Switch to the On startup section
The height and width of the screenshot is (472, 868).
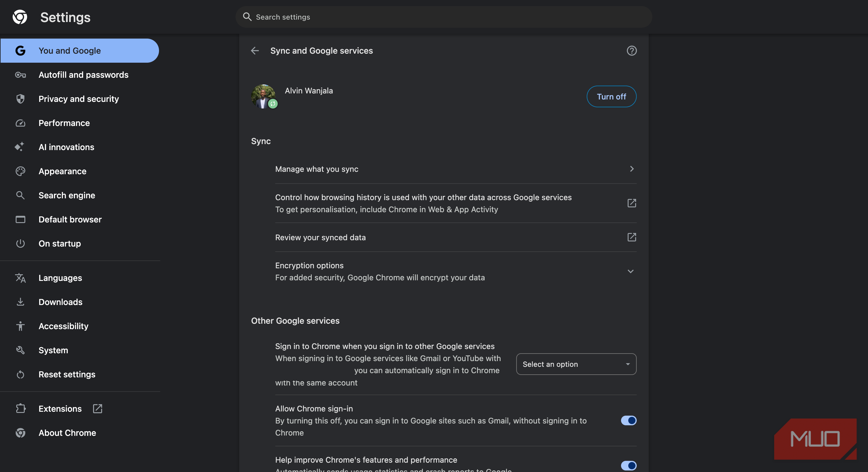pyautogui.click(x=60, y=244)
